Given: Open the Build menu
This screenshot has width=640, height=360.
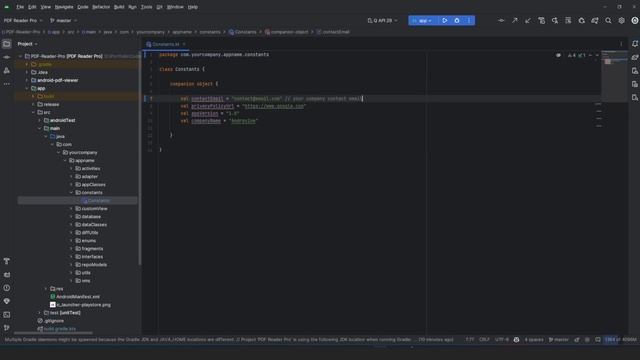Looking at the screenshot, I should click(119, 7).
